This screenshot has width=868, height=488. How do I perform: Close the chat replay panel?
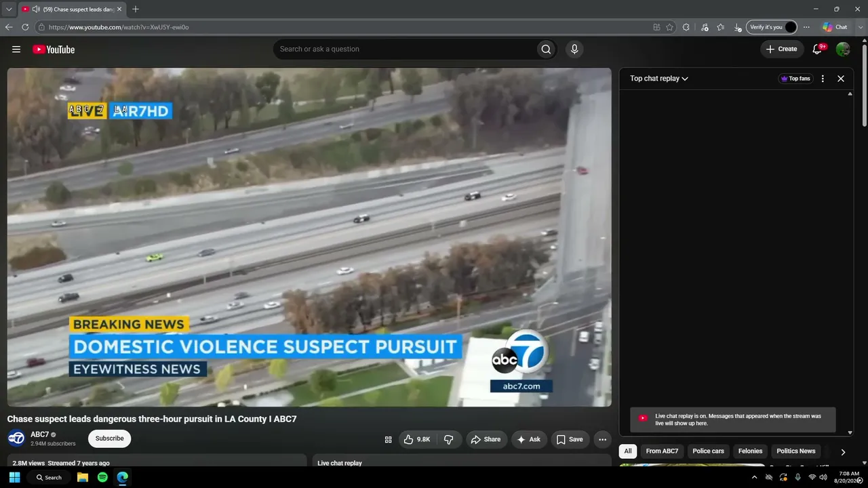841,79
